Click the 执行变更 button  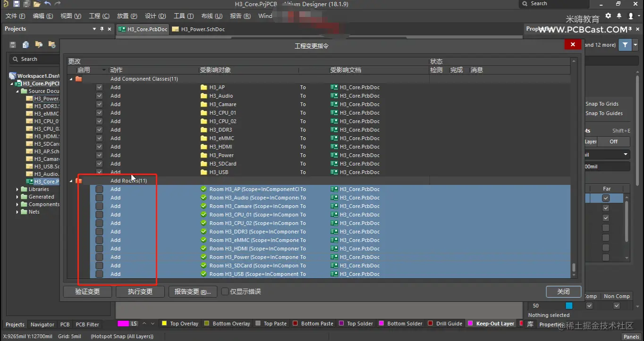click(140, 291)
